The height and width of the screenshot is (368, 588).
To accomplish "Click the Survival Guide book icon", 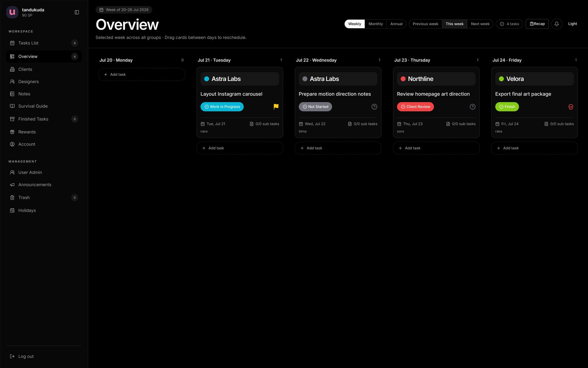I will (x=12, y=106).
